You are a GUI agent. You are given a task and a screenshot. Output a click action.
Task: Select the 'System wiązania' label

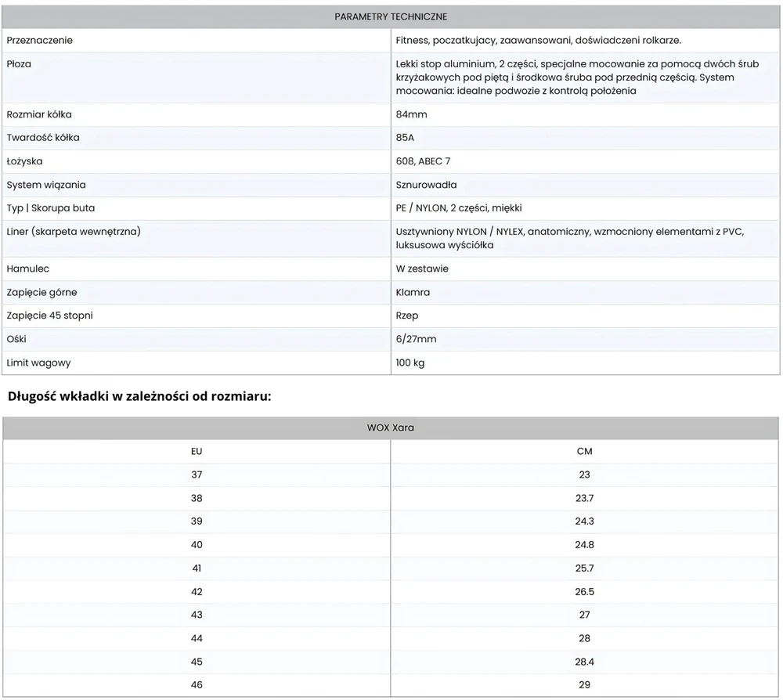[x=46, y=185]
